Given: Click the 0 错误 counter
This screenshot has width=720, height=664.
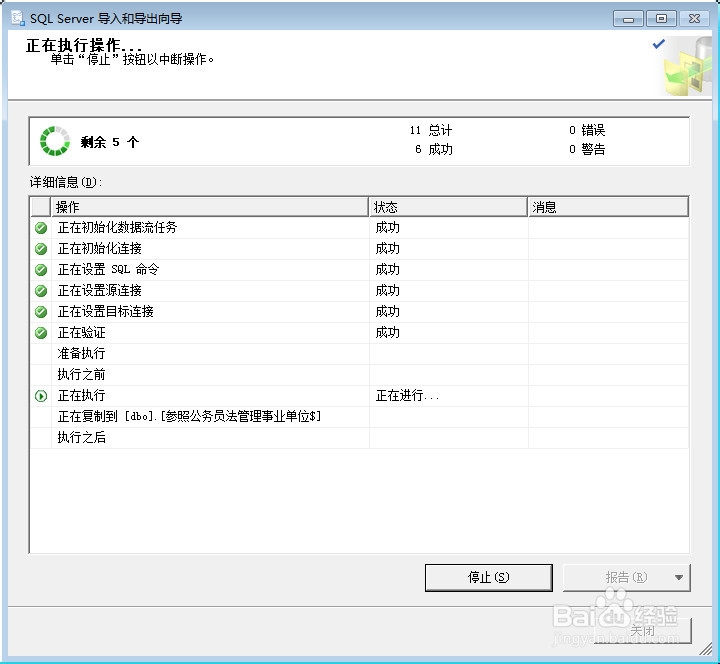Looking at the screenshot, I should coord(587,130).
